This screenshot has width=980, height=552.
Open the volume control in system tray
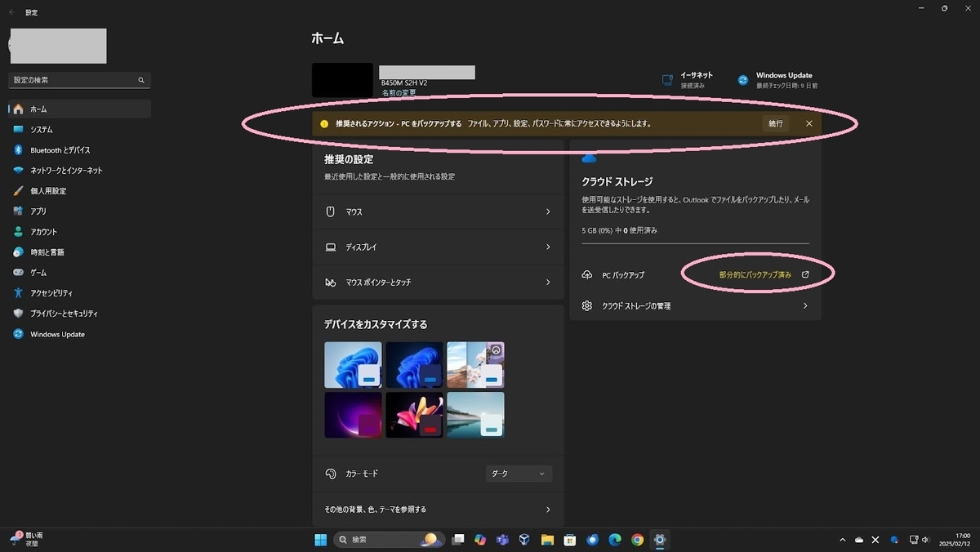click(x=925, y=540)
